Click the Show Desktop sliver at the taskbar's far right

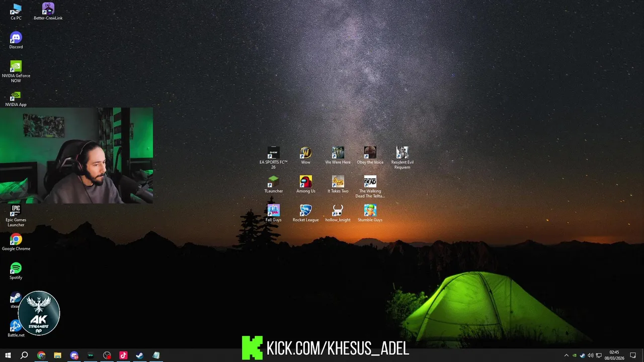coord(642,355)
